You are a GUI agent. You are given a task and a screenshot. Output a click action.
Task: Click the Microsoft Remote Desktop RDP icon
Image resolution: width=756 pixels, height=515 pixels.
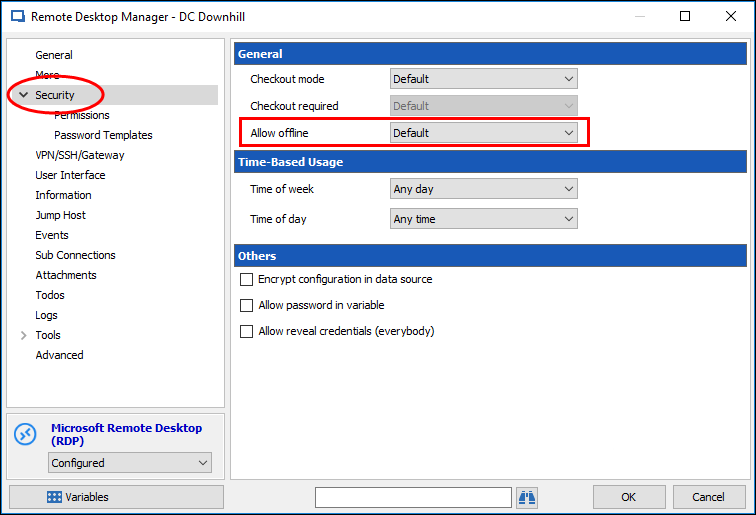pos(25,435)
